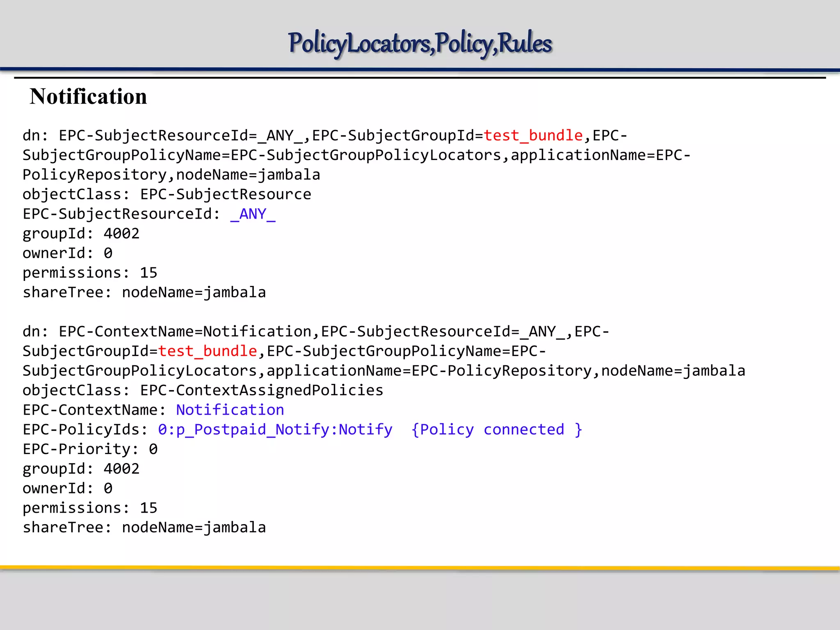Screen dimensions: 840x630
Task: Click the line starting SubjectGroupPolicyName=EPC-SubjectGroupPolicyLocators
Action: click(357, 155)
